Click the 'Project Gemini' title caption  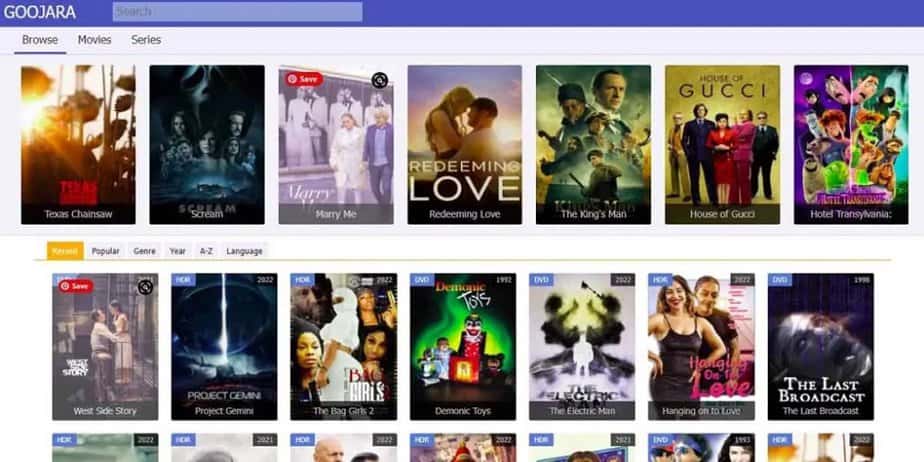point(224,411)
